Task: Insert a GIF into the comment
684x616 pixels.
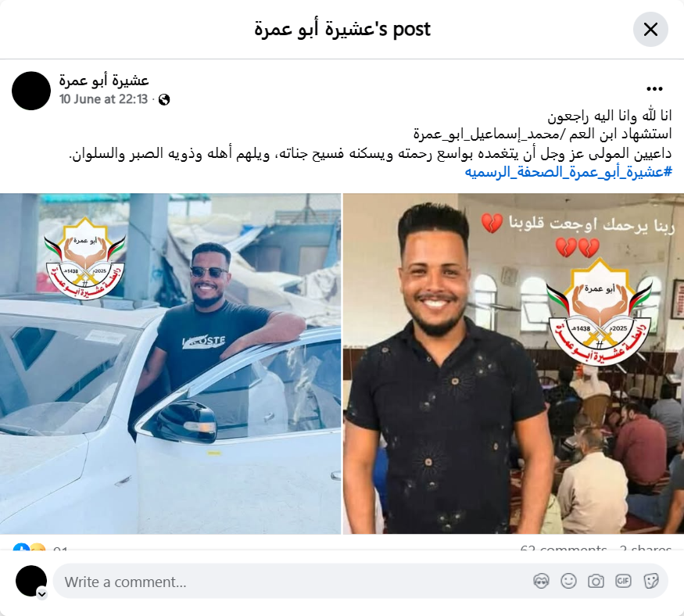Action: tap(623, 581)
